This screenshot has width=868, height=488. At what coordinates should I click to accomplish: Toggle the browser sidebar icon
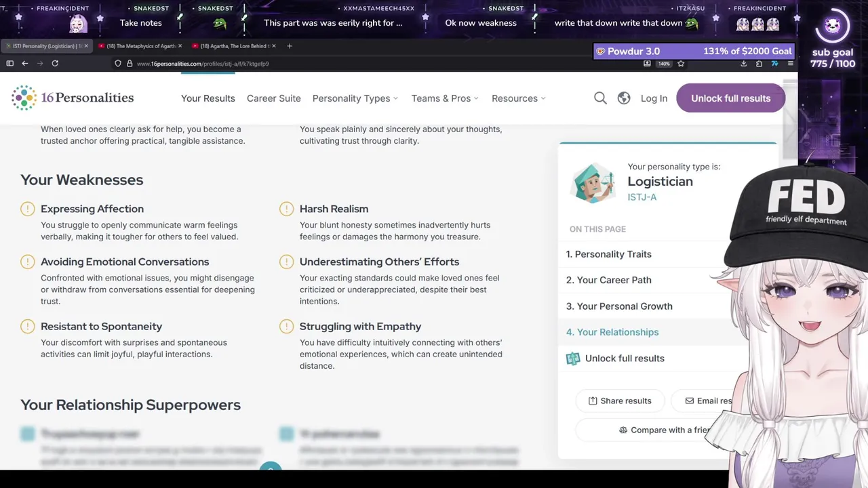coord(9,63)
